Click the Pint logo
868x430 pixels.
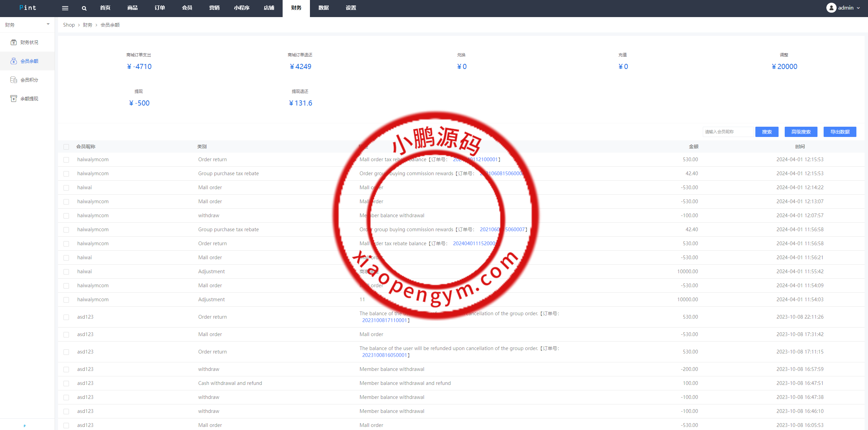click(x=28, y=8)
